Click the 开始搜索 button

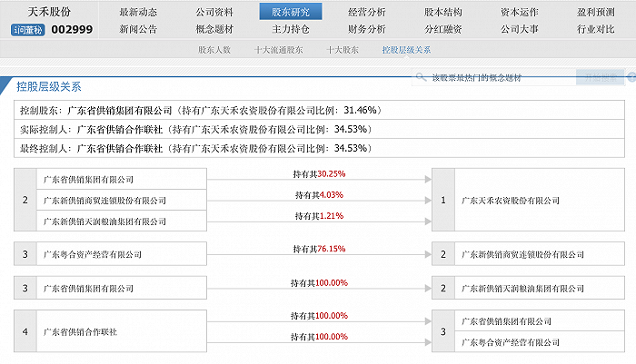pyautogui.click(x=600, y=77)
